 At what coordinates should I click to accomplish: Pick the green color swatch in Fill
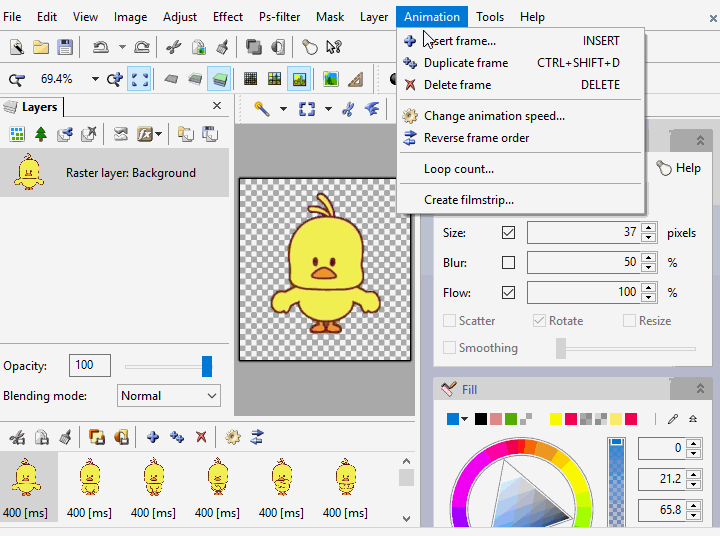(x=511, y=419)
